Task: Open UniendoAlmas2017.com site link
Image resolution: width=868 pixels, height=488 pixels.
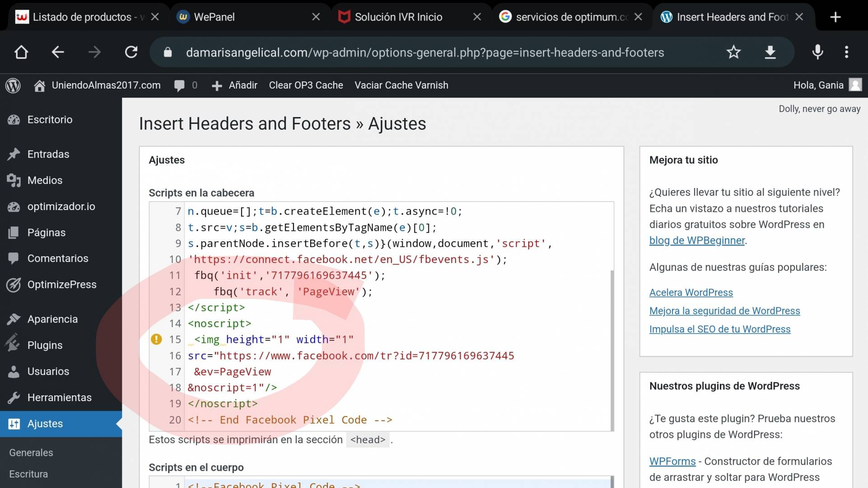Action: pyautogui.click(x=97, y=85)
